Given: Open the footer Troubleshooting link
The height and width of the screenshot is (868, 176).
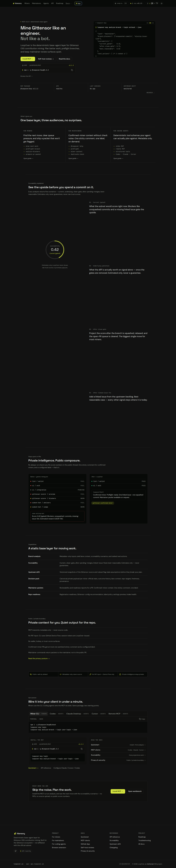Looking at the screenshot, I should (144, 840).
